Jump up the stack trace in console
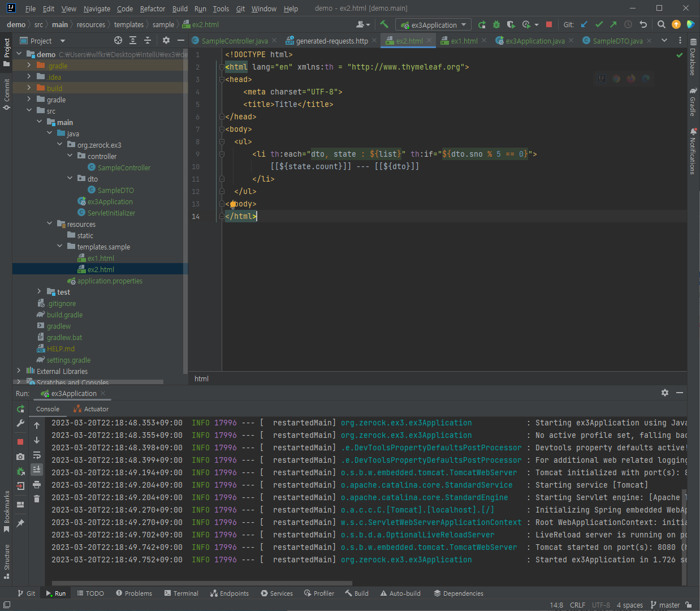 (x=37, y=425)
